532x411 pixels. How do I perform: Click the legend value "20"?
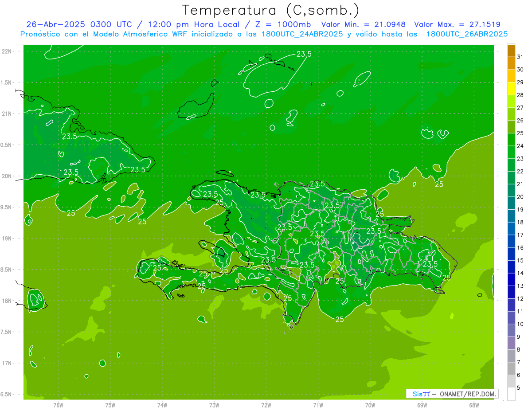coord(520,197)
